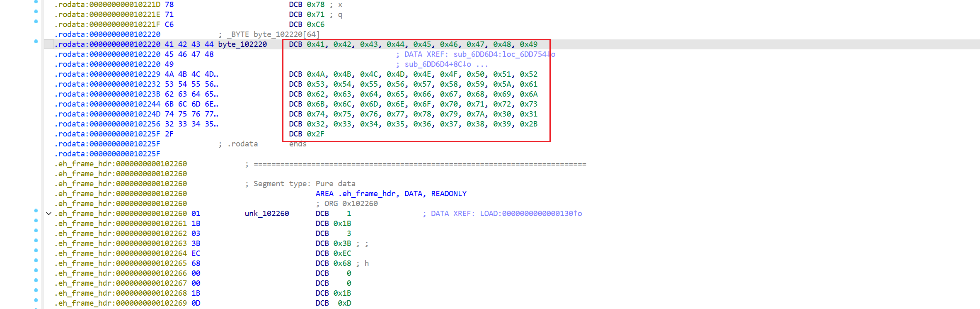This screenshot has width=980, height=309.
Task: Click address .rodata:000000000010221E
Action: pos(107,15)
